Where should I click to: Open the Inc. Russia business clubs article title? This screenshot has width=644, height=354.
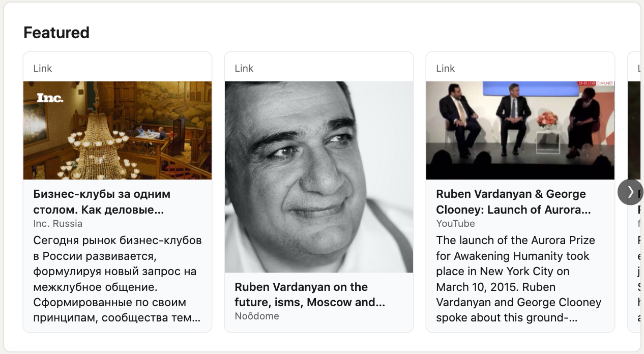[102, 202]
